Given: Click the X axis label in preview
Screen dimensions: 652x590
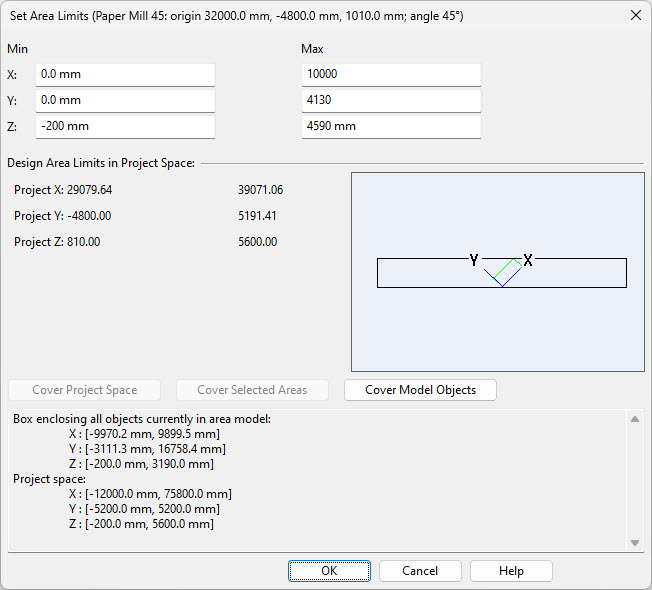Looking at the screenshot, I should tap(528, 260).
